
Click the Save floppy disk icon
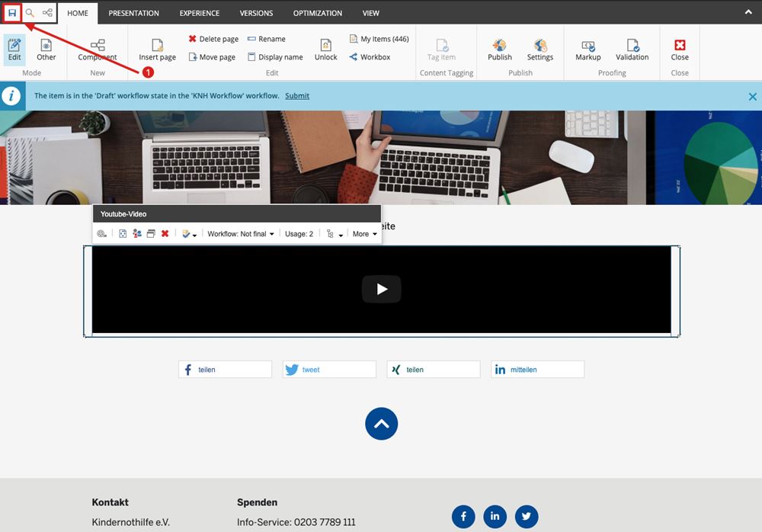(12, 13)
